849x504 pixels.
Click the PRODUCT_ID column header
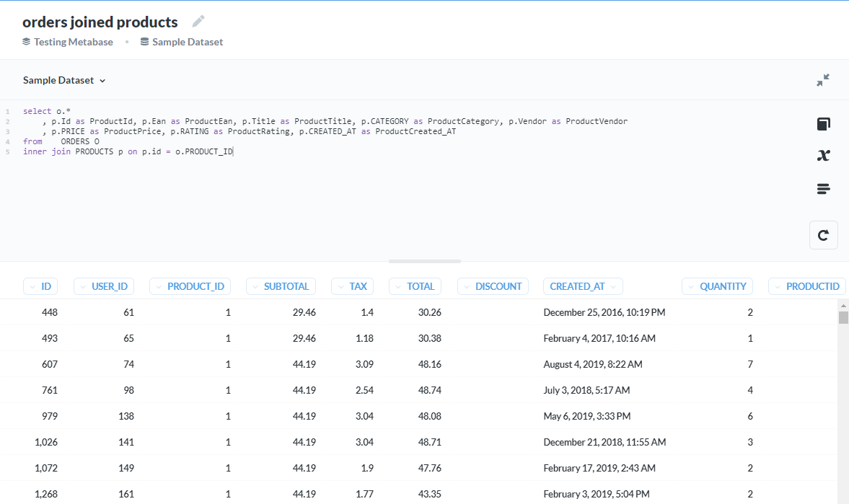coord(190,286)
